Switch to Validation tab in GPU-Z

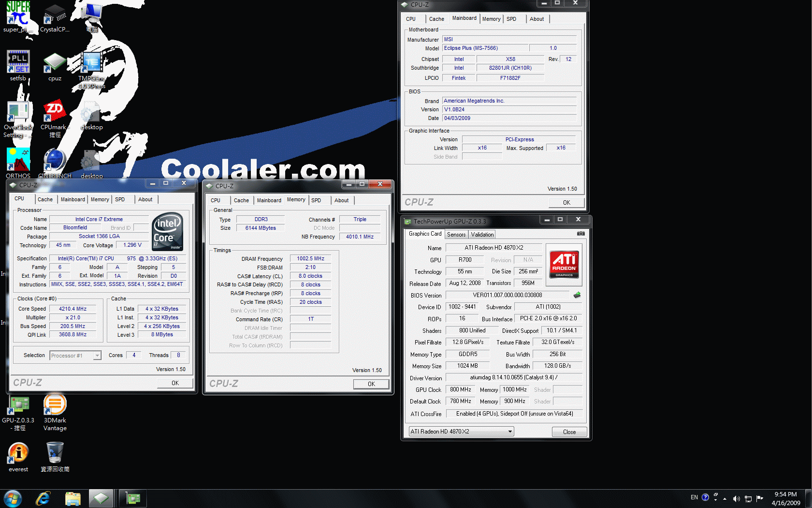coord(482,235)
